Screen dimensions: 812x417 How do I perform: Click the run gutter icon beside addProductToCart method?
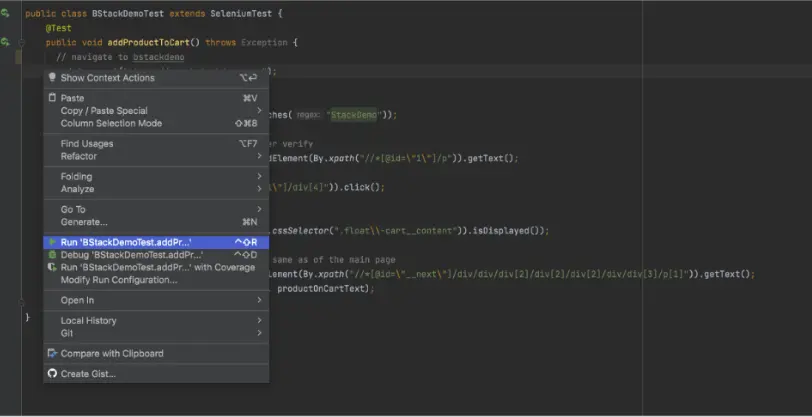point(6,43)
